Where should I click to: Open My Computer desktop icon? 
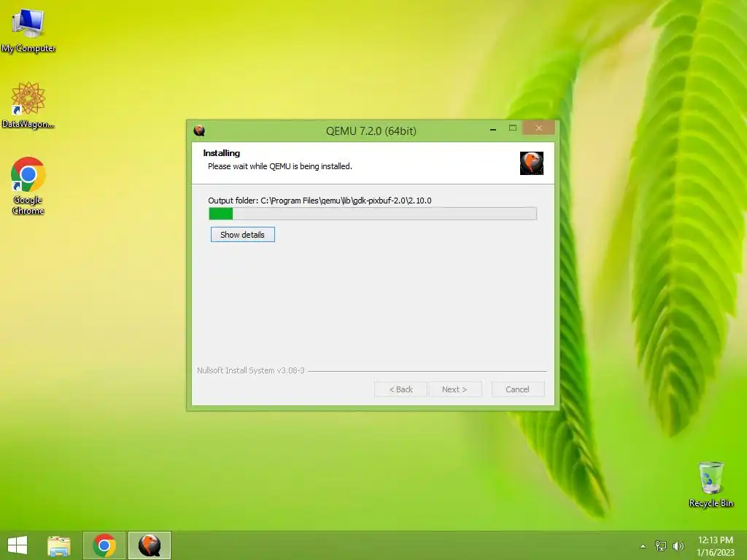[28, 30]
